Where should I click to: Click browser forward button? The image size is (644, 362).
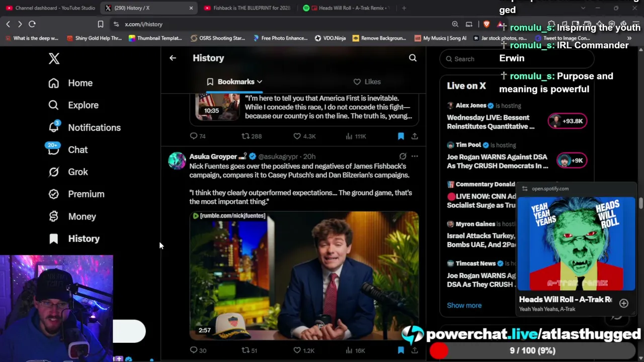pos(20,24)
